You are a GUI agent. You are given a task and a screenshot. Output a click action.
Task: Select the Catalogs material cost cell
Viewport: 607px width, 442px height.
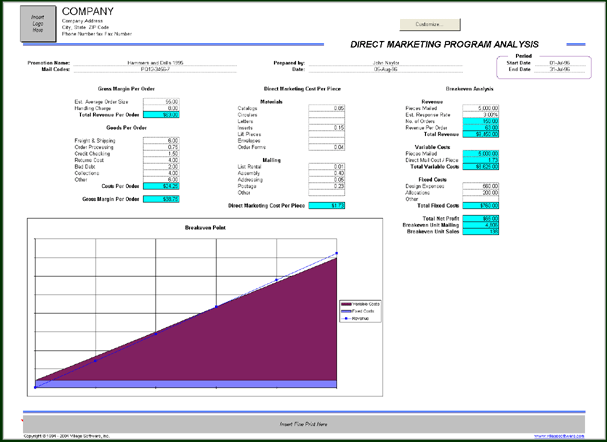[327, 107]
